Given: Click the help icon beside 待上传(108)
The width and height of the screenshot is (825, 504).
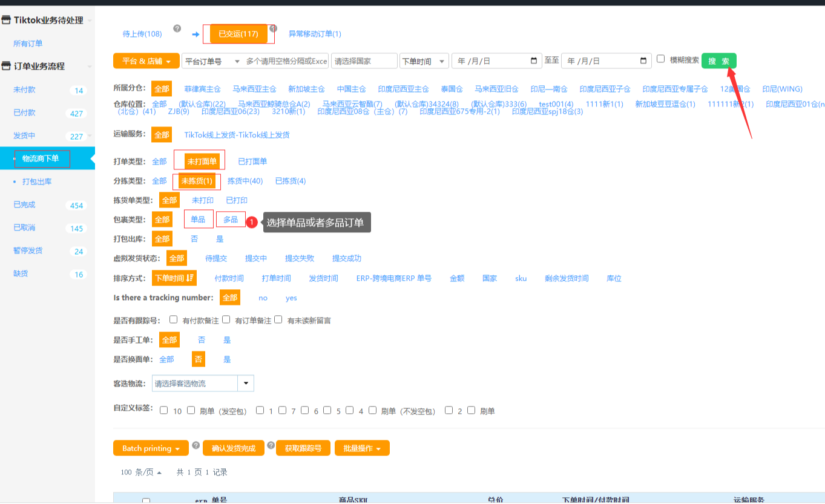Looking at the screenshot, I should pos(177,28).
